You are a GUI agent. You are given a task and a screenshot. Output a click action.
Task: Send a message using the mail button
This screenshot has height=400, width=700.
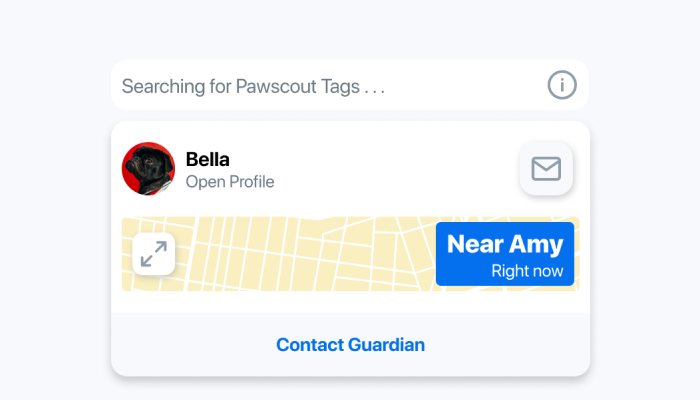546,169
